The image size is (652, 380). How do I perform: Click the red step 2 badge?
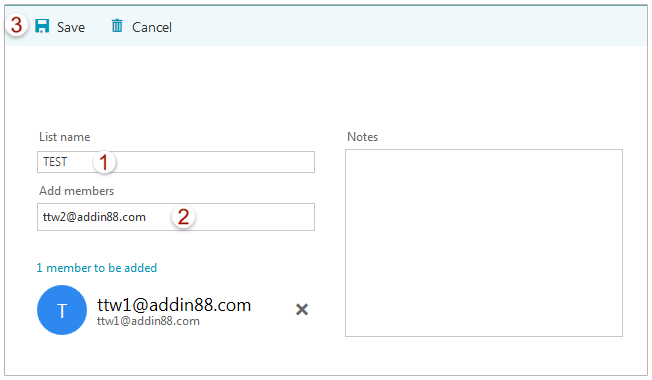click(183, 217)
